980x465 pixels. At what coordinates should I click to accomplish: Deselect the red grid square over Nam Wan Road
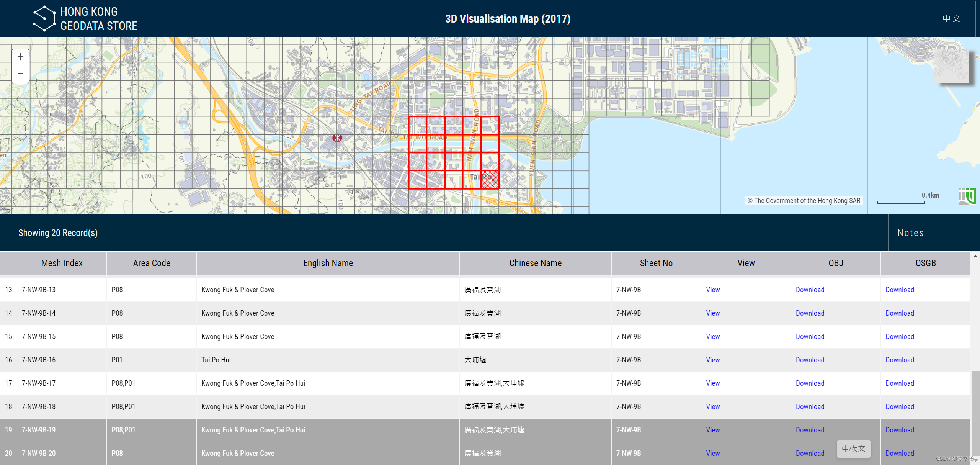pyautogui.click(x=471, y=144)
